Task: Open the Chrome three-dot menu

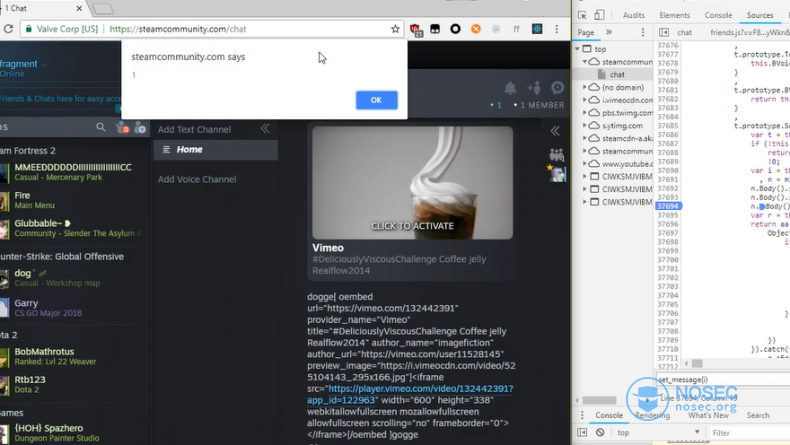Action: coord(556,29)
